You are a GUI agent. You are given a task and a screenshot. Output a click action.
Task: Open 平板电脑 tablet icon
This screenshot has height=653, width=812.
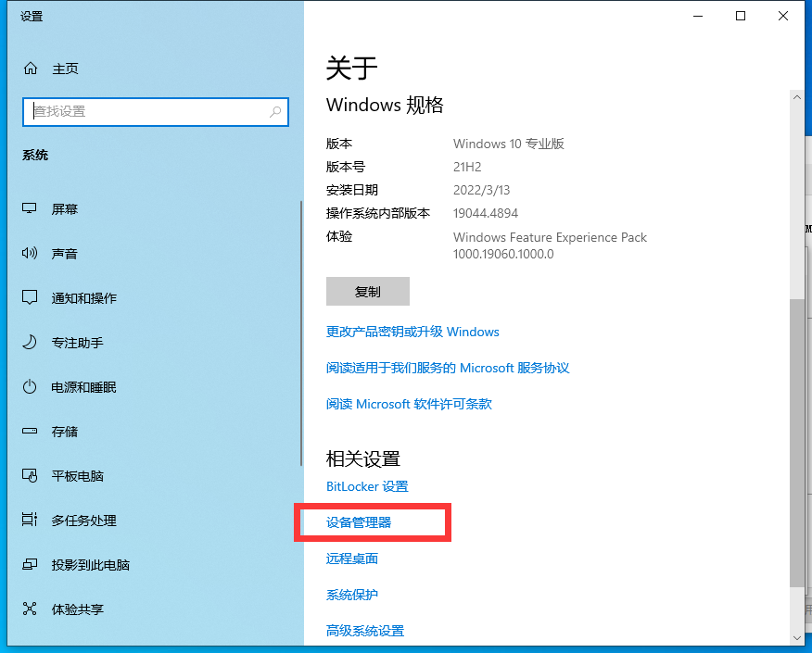30,475
